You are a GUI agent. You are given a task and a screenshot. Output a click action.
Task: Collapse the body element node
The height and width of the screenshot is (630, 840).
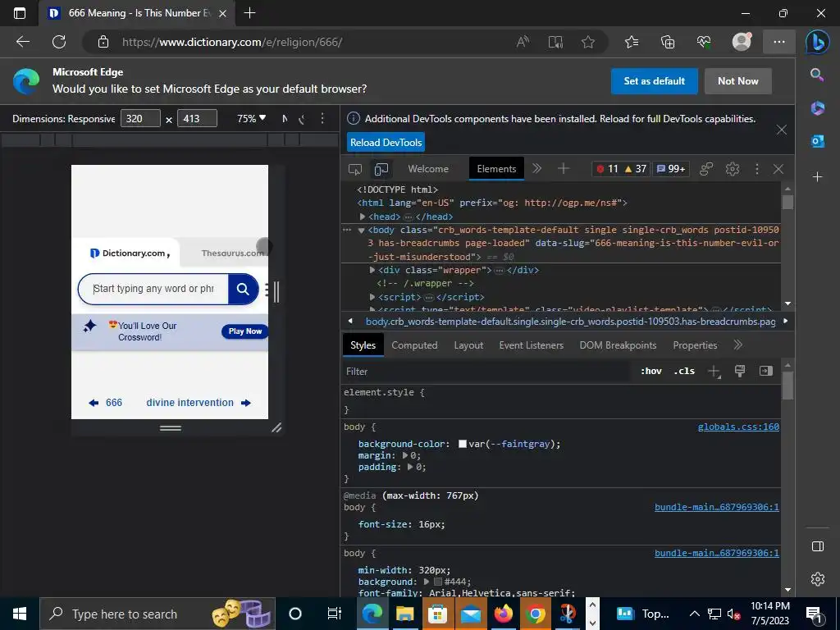point(361,231)
